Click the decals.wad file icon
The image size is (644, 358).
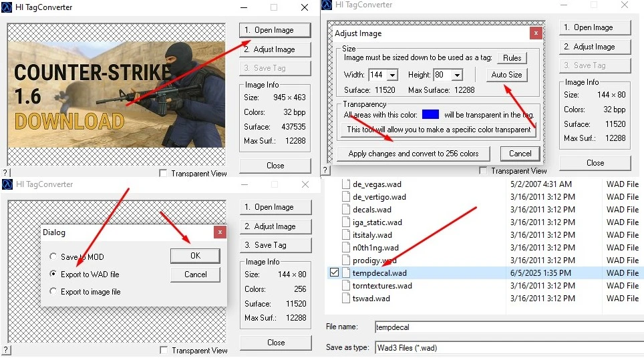pyautogui.click(x=346, y=210)
